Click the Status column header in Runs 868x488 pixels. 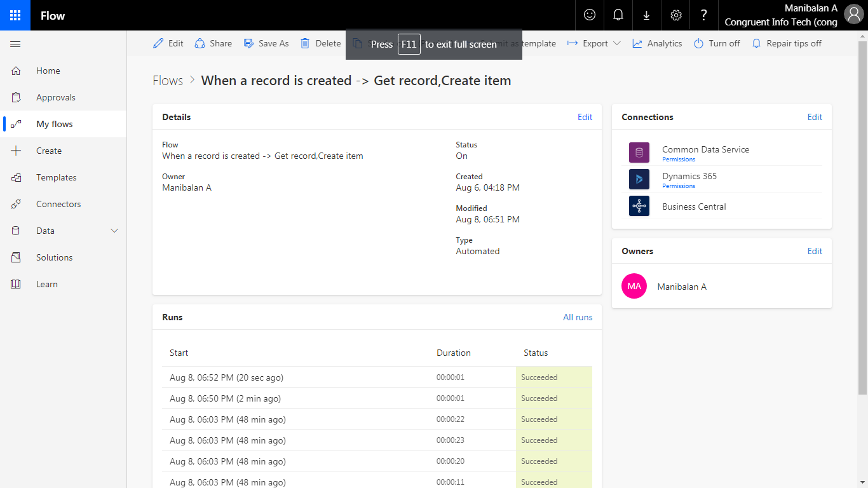(536, 353)
